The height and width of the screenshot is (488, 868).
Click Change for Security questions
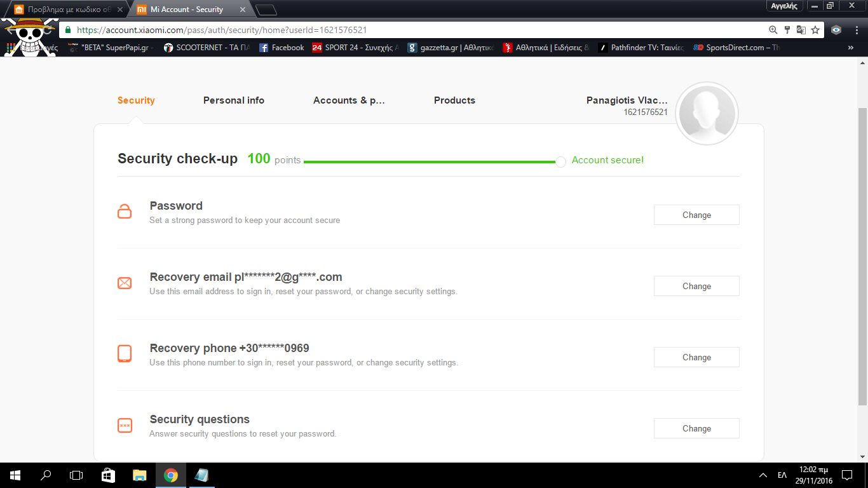696,428
